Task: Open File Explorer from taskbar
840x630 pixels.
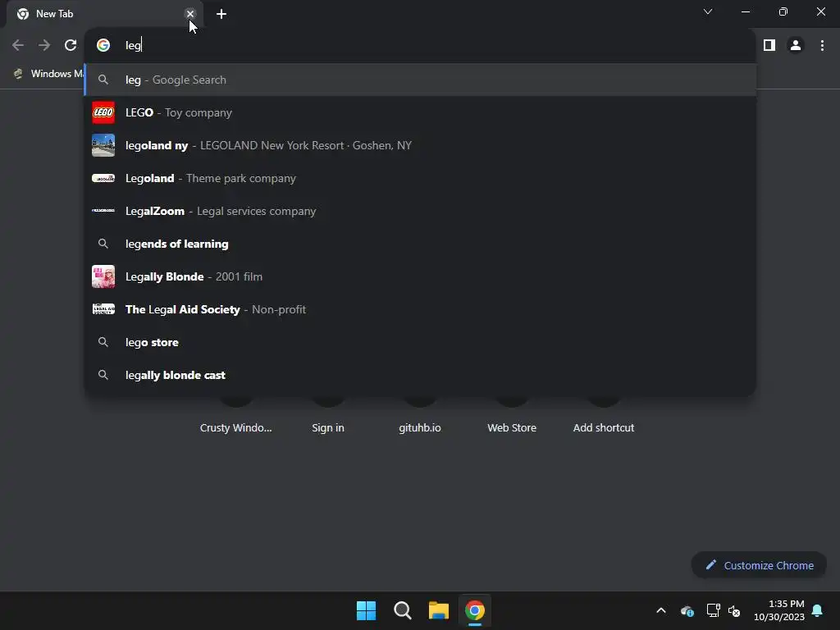Action: coord(438,610)
